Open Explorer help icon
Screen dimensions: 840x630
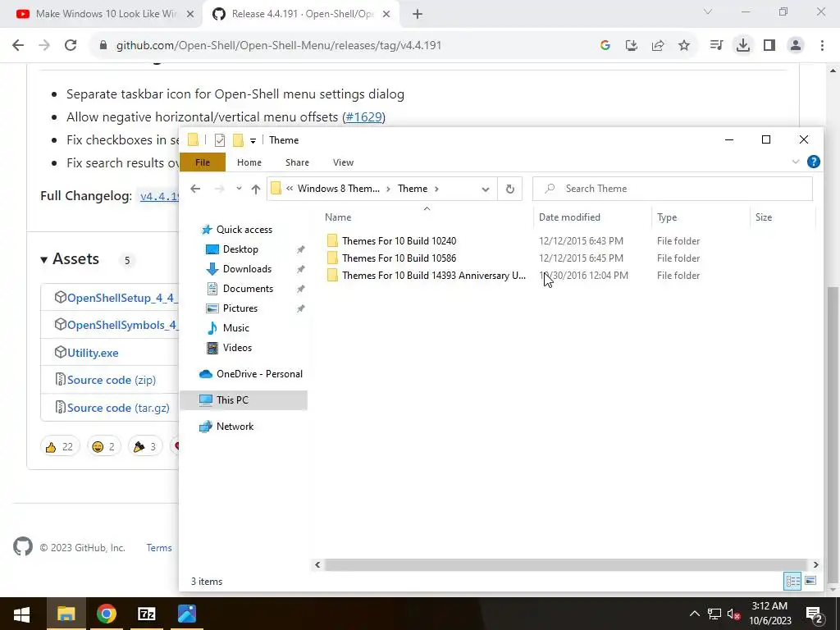(813, 162)
